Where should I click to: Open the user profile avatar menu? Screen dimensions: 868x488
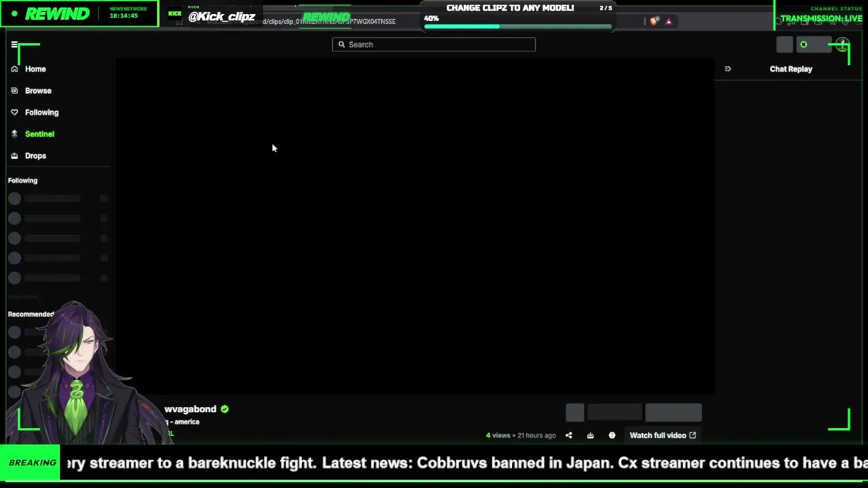842,45
